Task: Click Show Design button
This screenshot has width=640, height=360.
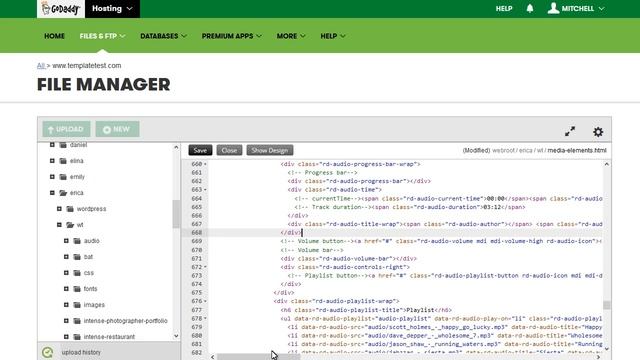Action: pos(270,150)
